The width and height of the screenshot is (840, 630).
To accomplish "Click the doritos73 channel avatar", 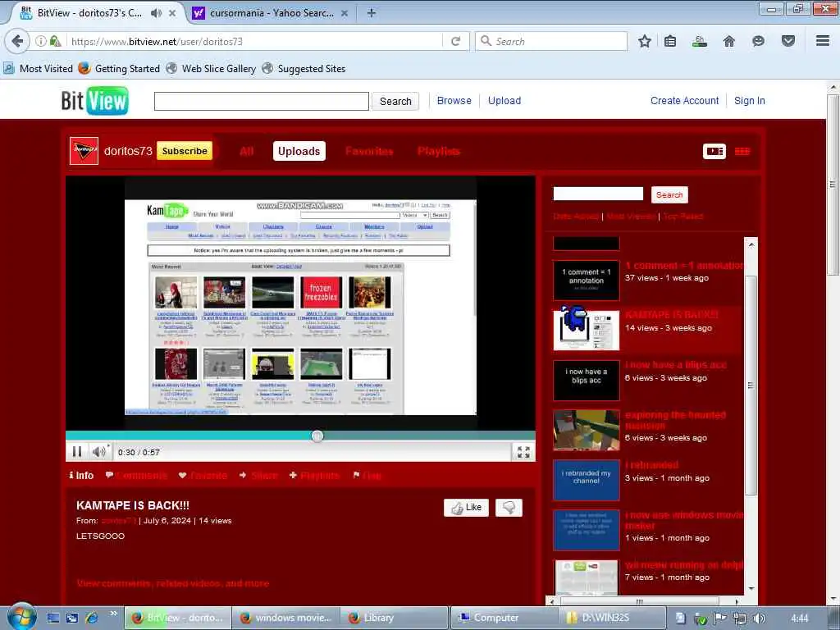I will tap(84, 151).
